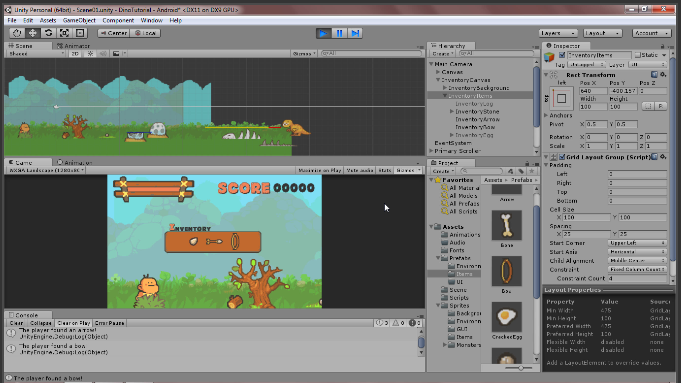Open the Layout dropdown

(x=602, y=33)
